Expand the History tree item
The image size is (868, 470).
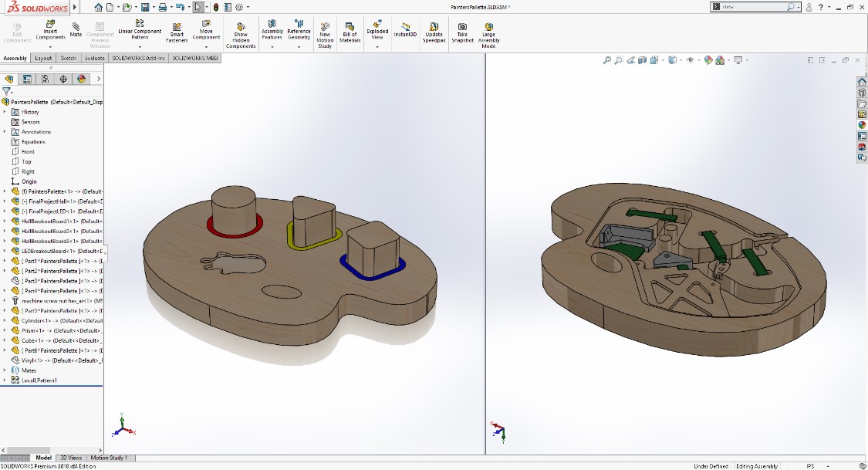tap(5, 112)
